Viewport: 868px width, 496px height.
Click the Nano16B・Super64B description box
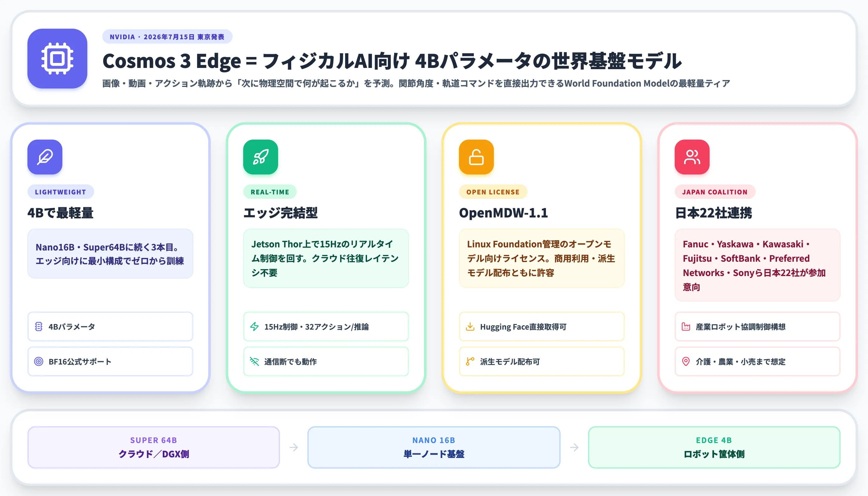coord(110,254)
